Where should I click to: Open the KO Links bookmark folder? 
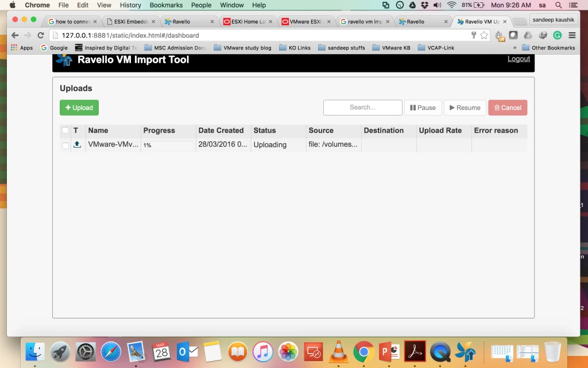(x=295, y=48)
